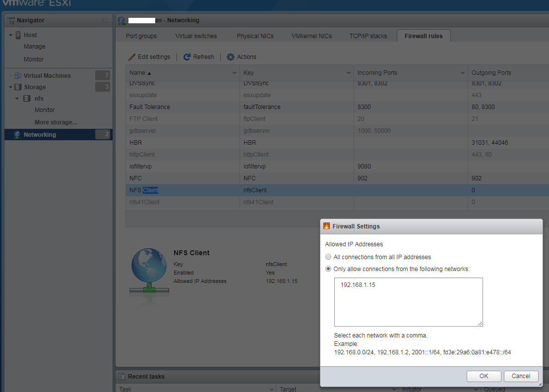Click OK in Firewall Settings dialog
Image resolution: width=549 pixels, height=392 pixels.
point(484,376)
